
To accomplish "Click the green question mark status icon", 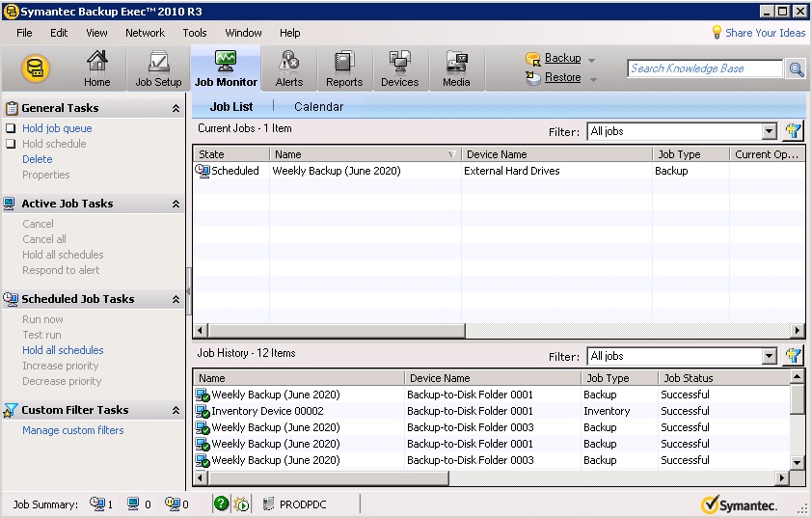I will click(221, 503).
